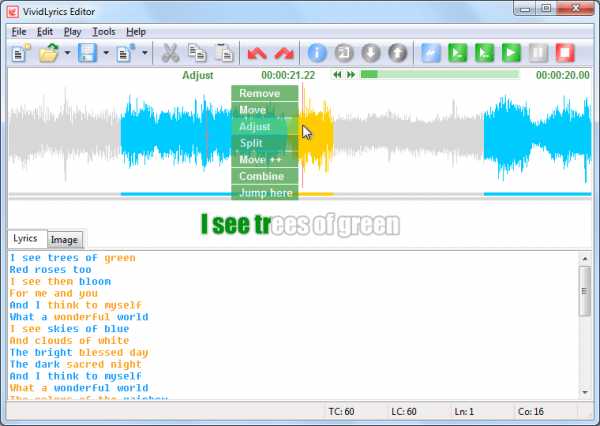
Task: Click the lyric line 'The bright blessed day'
Action: [x=79, y=352]
